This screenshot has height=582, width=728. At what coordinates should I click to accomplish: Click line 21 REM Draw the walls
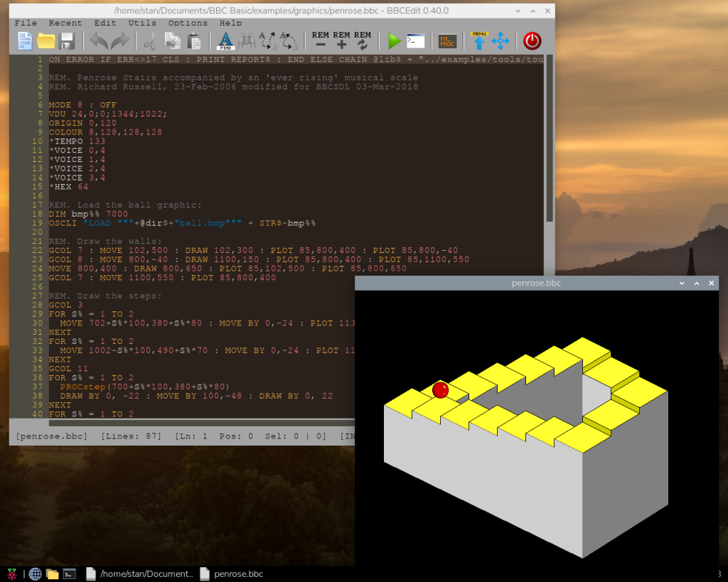105,241
